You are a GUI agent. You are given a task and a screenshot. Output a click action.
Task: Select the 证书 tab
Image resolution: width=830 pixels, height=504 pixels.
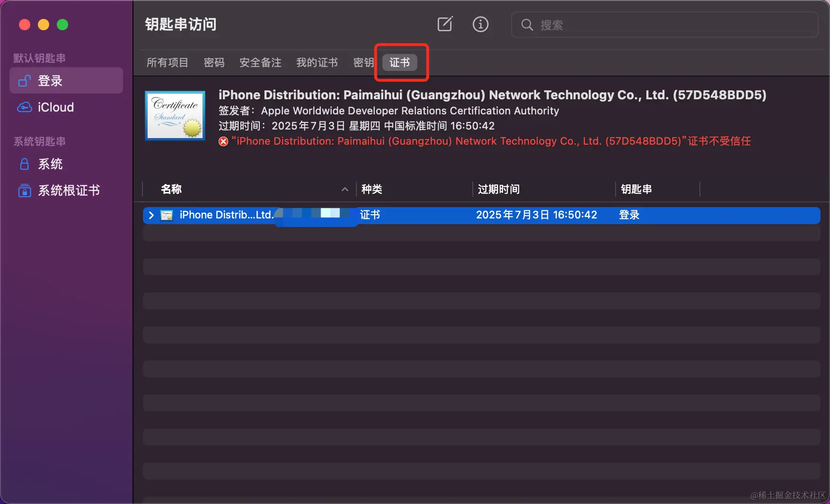click(x=400, y=62)
